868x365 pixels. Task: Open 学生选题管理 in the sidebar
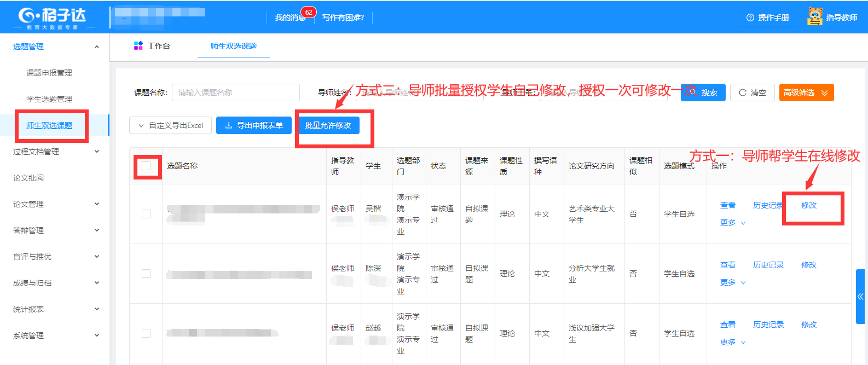[x=49, y=99]
